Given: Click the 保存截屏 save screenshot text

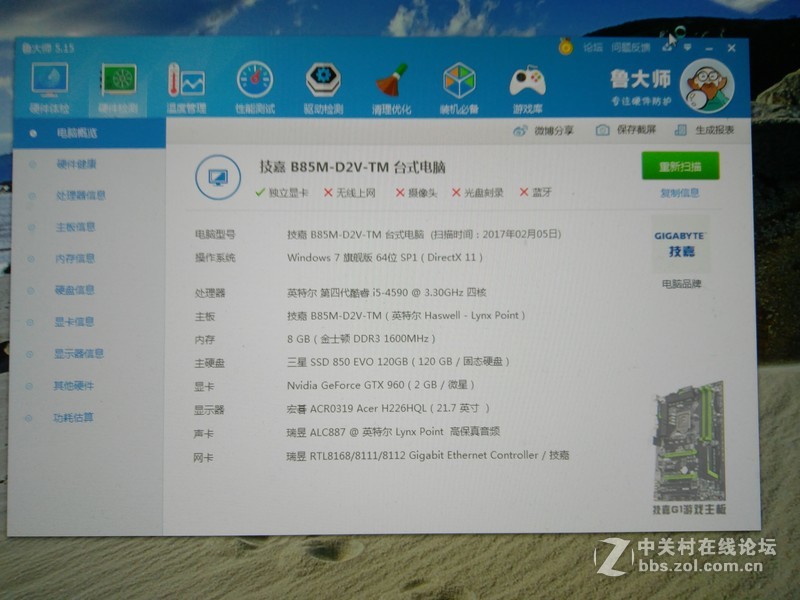Looking at the screenshot, I should pyautogui.click(x=636, y=130).
